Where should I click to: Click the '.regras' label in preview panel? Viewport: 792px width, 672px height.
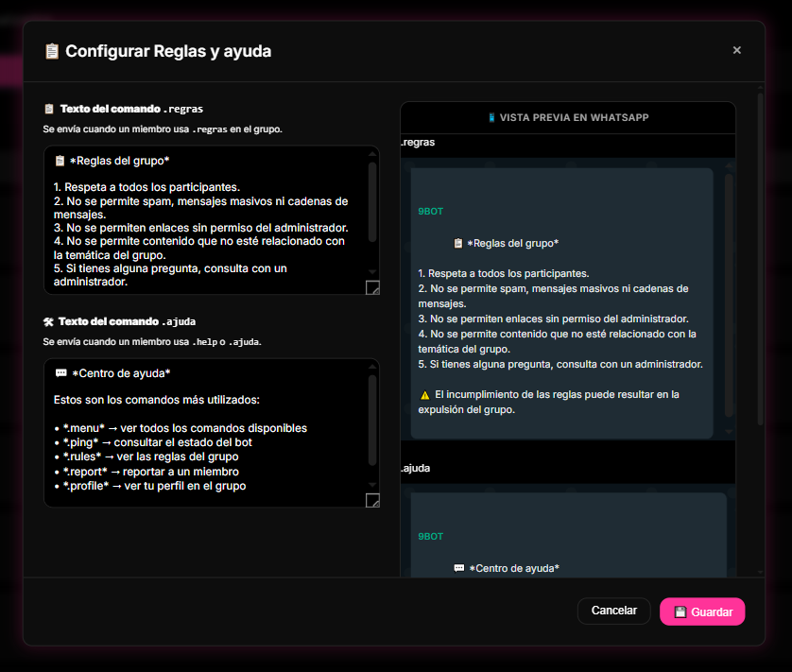point(419,143)
